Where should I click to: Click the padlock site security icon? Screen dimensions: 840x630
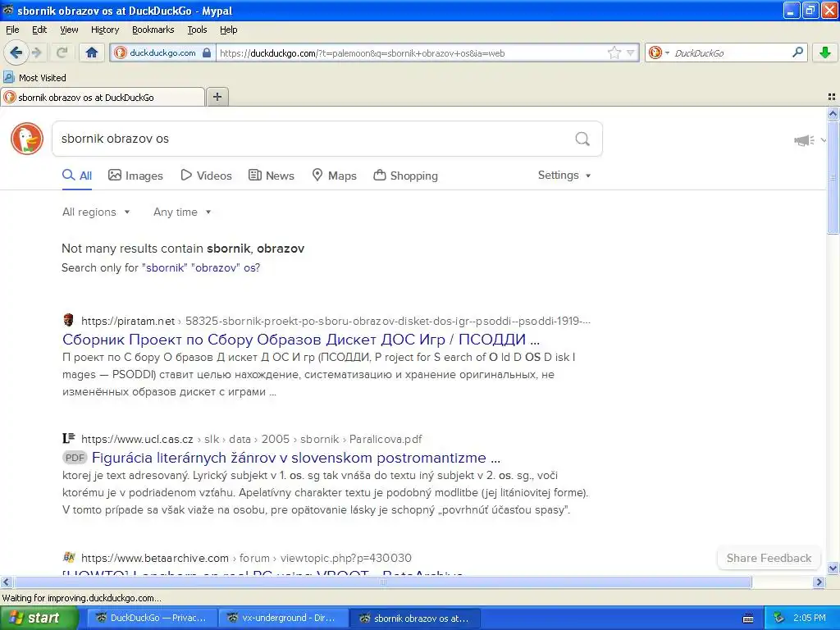point(206,52)
